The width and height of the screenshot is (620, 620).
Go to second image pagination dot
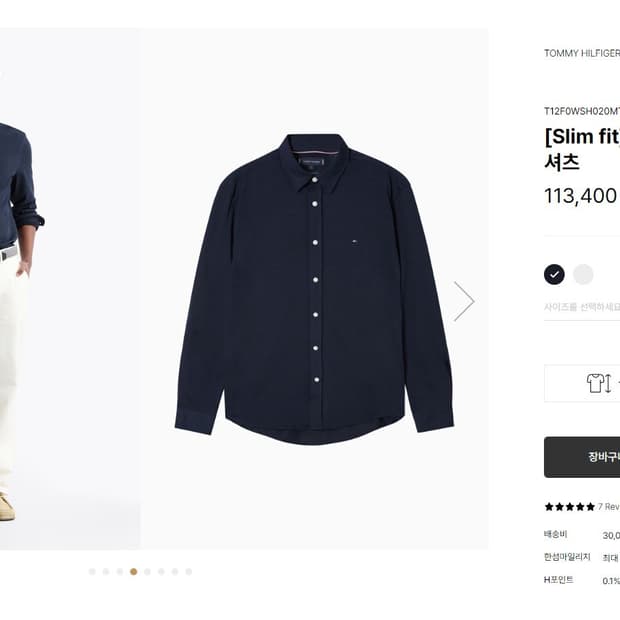106,572
